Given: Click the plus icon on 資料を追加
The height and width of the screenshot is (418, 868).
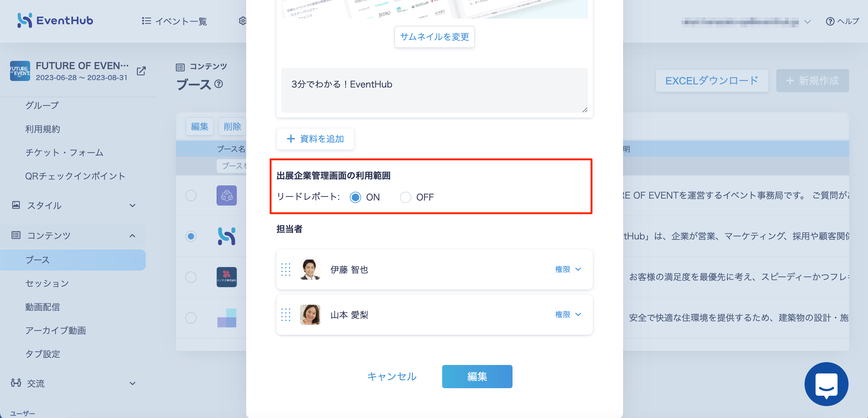Looking at the screenshot, I should [x=291, y=139].
